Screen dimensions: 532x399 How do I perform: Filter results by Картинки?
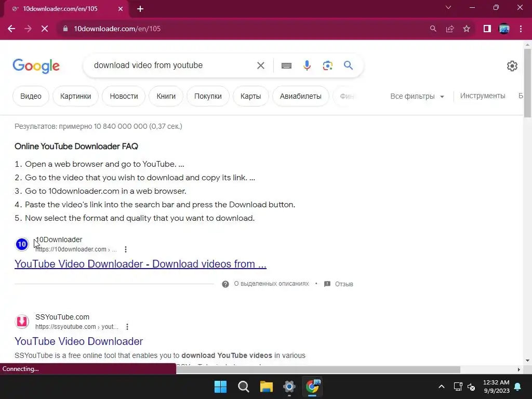click(76, 96)
